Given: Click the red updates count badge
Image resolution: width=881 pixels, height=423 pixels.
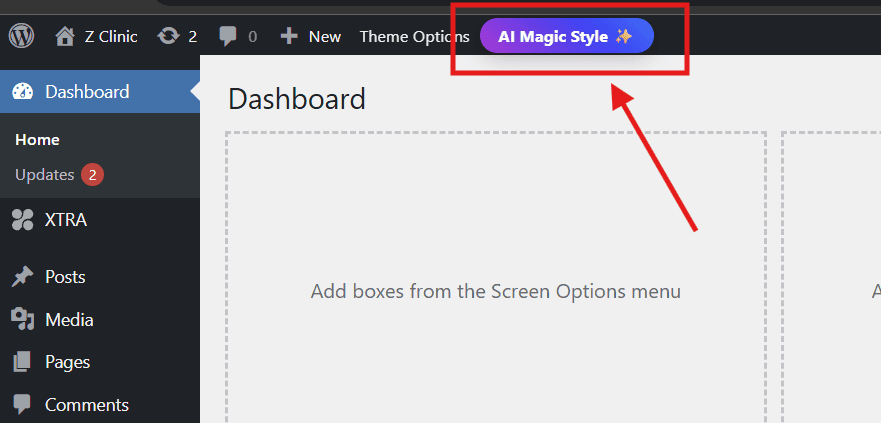Looking at the screenshot, I should 92,175.
